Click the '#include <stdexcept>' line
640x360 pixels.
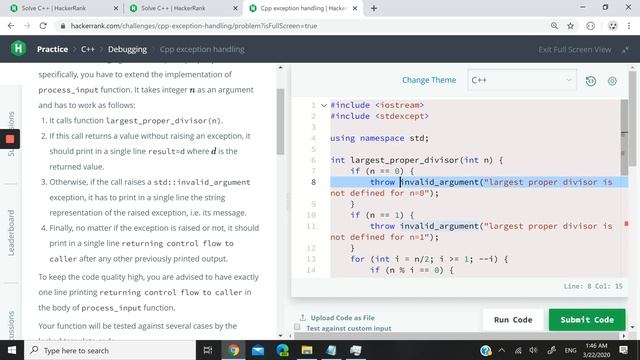pyautogui.click(x=380, y=116)
